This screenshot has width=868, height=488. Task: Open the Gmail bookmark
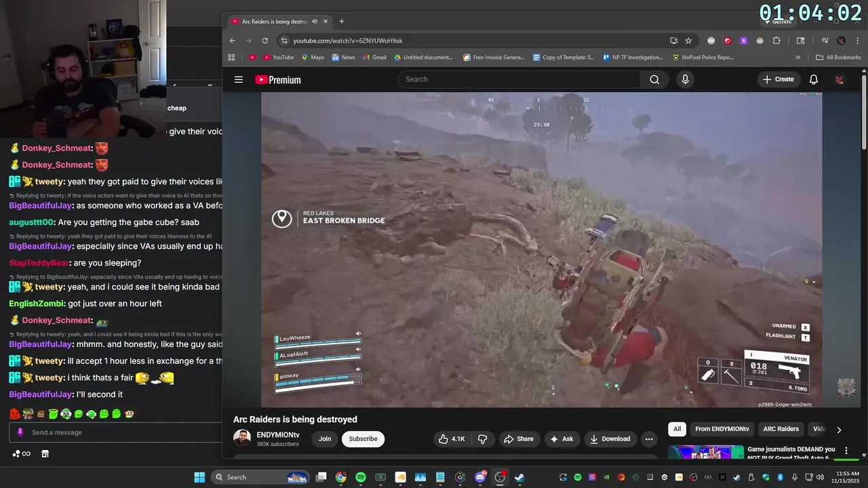[x=374, y=58]
